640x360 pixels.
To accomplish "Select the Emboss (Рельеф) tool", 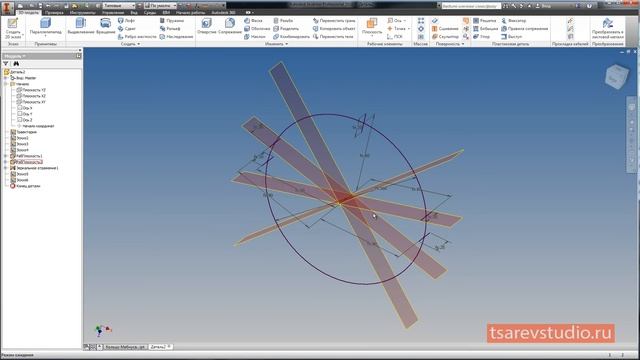I will click(170, 29).
